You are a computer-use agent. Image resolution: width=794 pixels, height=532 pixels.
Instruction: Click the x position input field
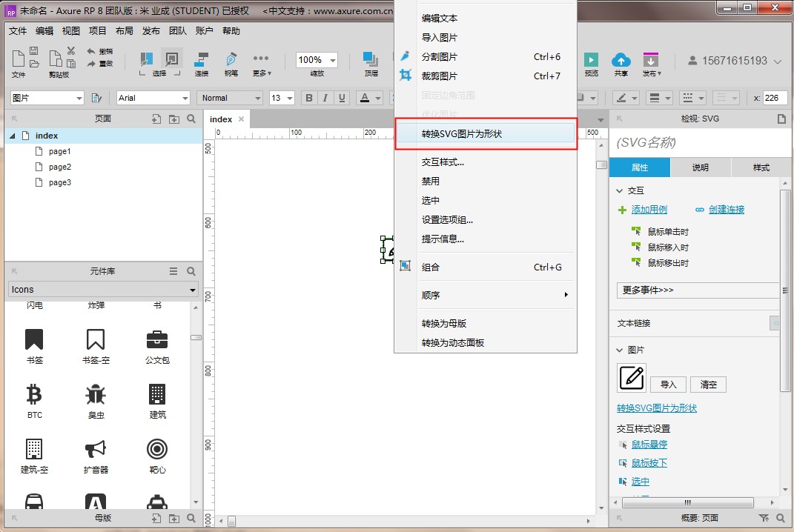tap(775, 98)
